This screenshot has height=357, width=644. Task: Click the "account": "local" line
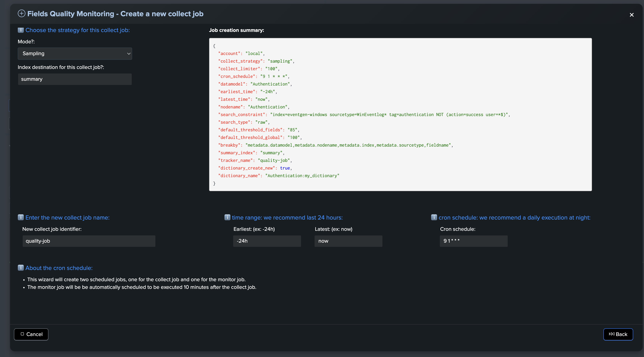pyautogui.click(x=241, y=54)
